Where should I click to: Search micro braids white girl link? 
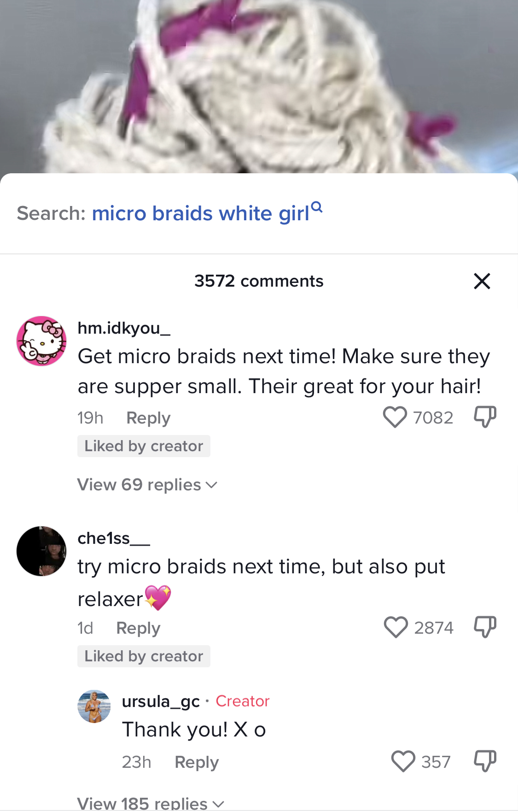coord(201,213)
